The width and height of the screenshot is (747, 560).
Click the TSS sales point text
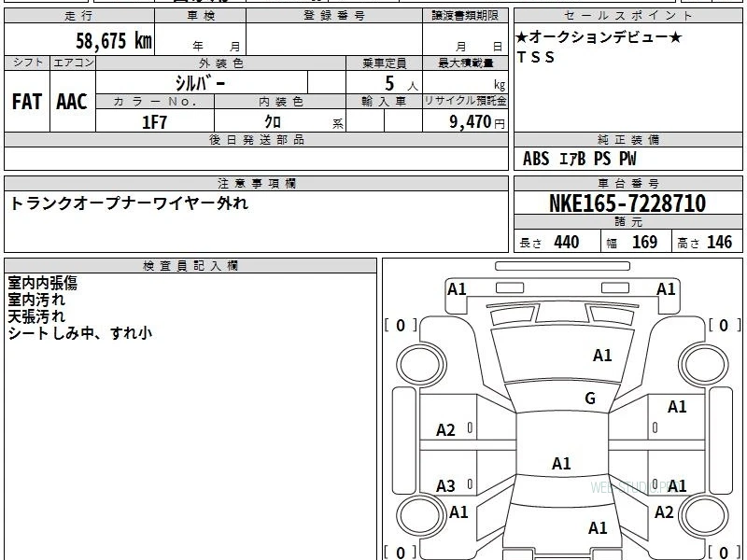coord(535,57)
